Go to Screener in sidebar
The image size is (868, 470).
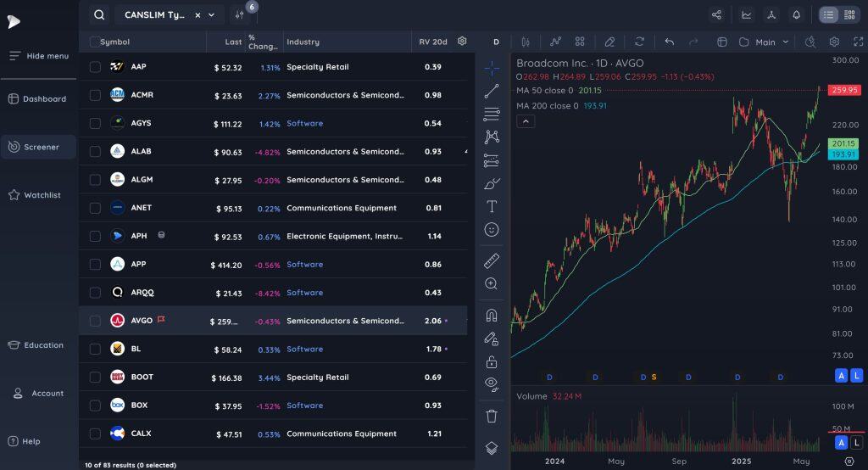click(x=38, y=147)
